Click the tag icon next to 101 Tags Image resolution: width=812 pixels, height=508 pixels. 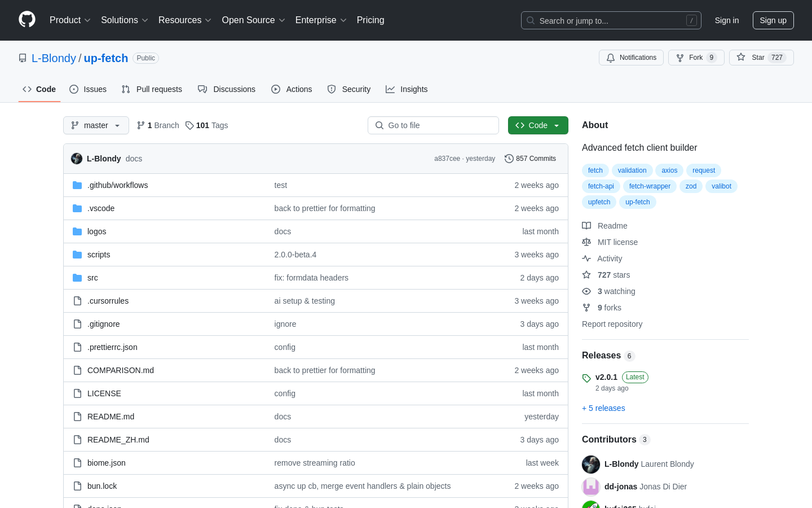tap(189, 125)
